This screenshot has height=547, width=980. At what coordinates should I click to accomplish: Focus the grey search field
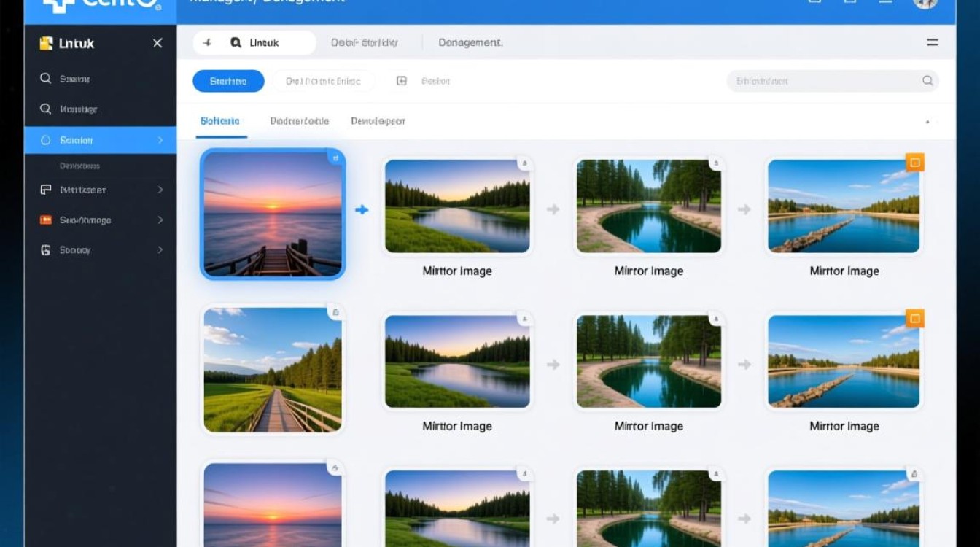833,81
